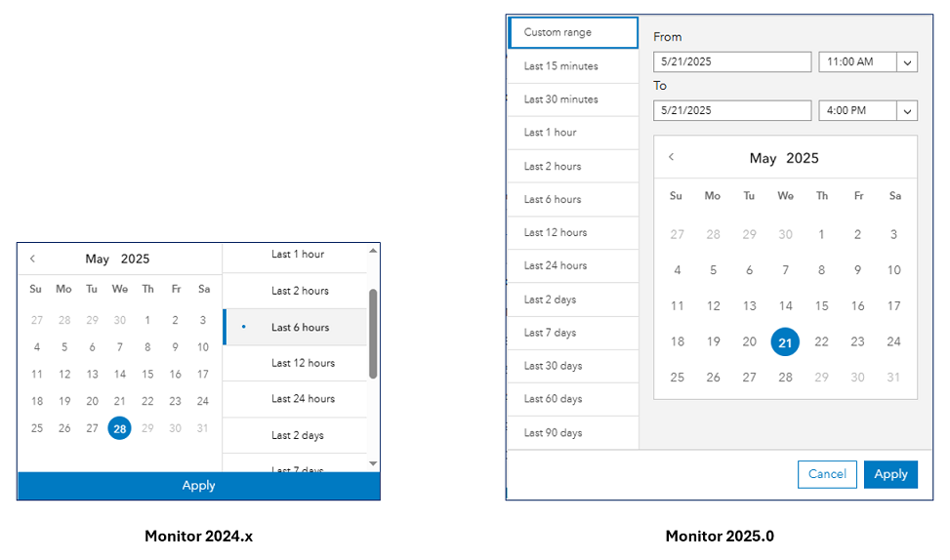Click May month label in Monitor 2025.0 calendar
Image resolution: width=950 pixels, height=560 pixels.
click(763, 158)
